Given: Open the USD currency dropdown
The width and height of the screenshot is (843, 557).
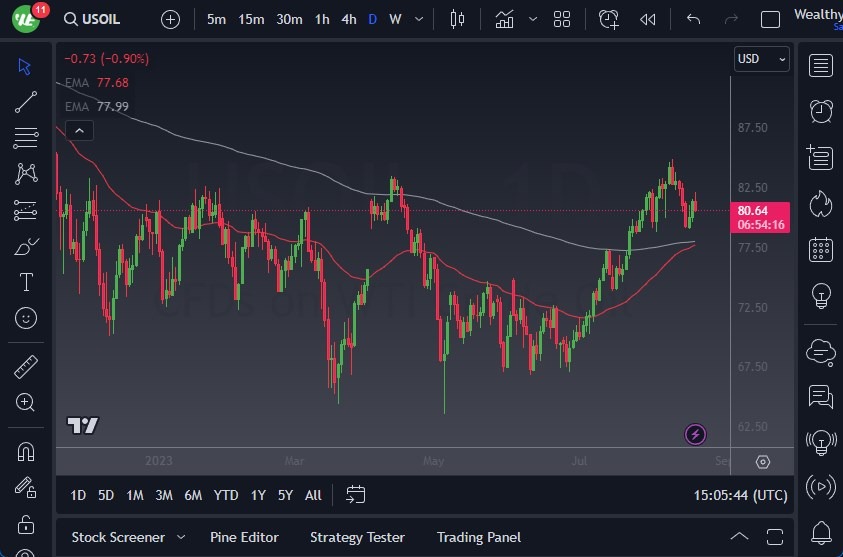Looking at the screenshot, I should pyautogui.click(x=761, y=59).
